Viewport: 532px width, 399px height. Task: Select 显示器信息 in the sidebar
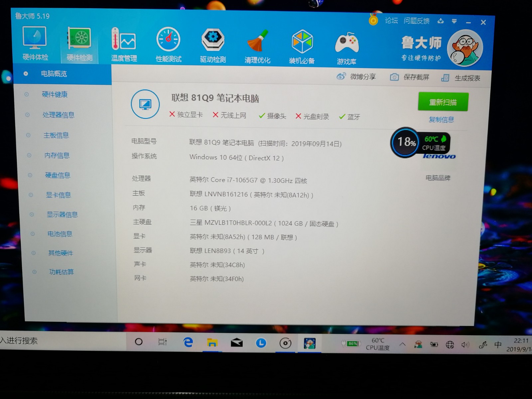click(x=62, y=214)
